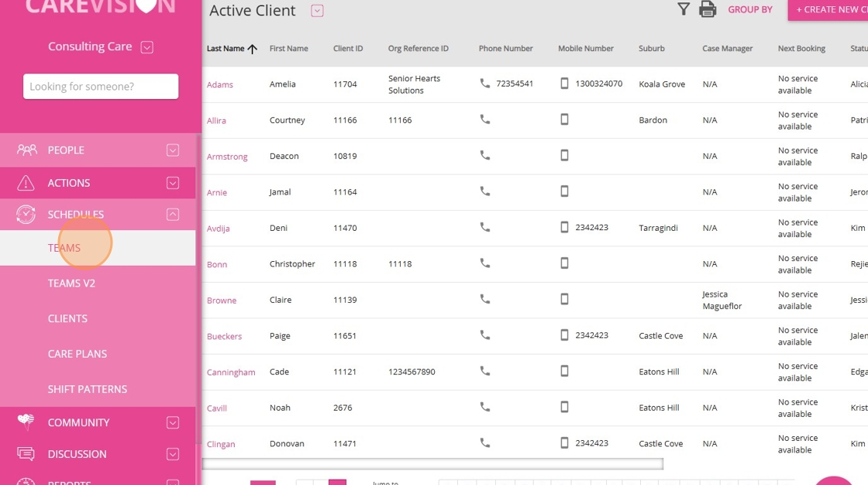Sort by the First Name column header
Screen dimensions: 868x485
(x=288, y=49)
